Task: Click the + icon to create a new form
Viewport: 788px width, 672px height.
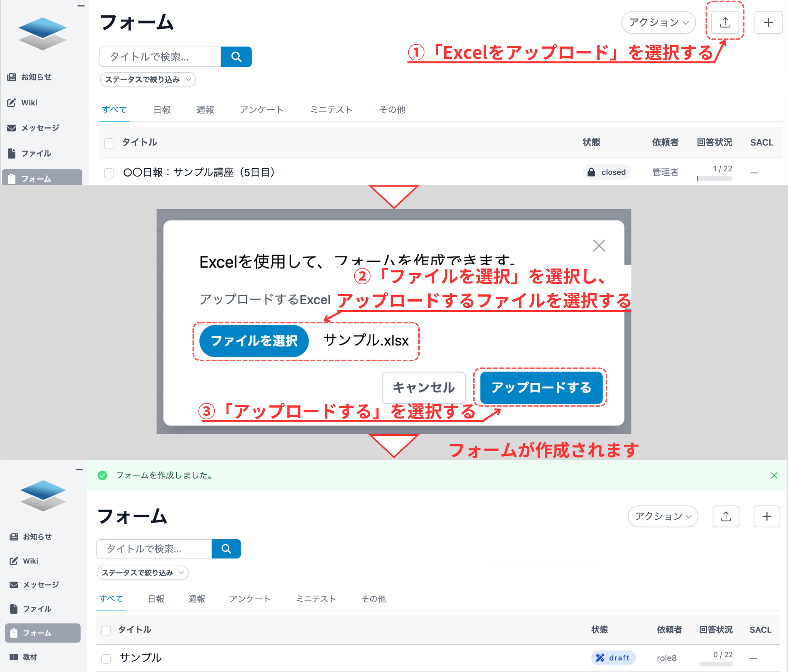Action: (x=768, y=22)
